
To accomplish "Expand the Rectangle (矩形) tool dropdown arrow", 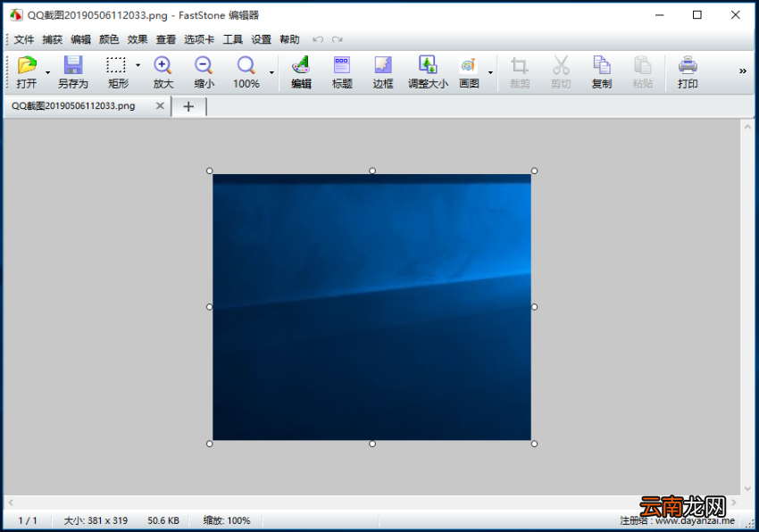I will click(x=138, y=65).
